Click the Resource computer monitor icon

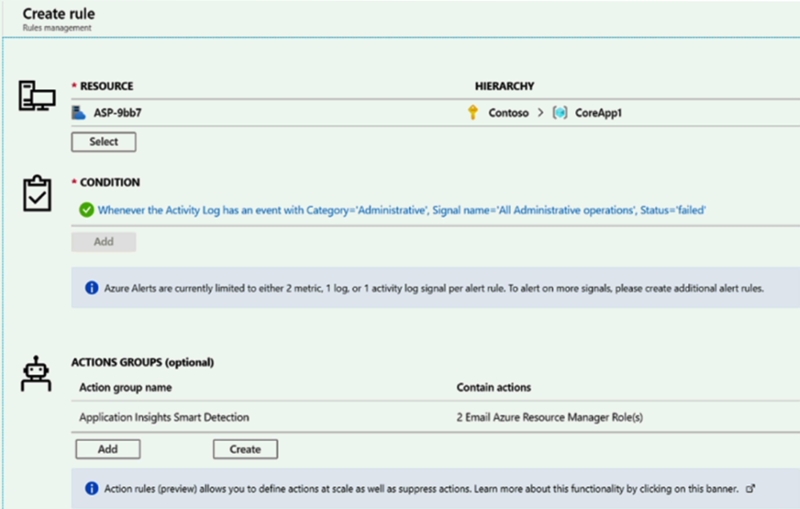point(38,96)
